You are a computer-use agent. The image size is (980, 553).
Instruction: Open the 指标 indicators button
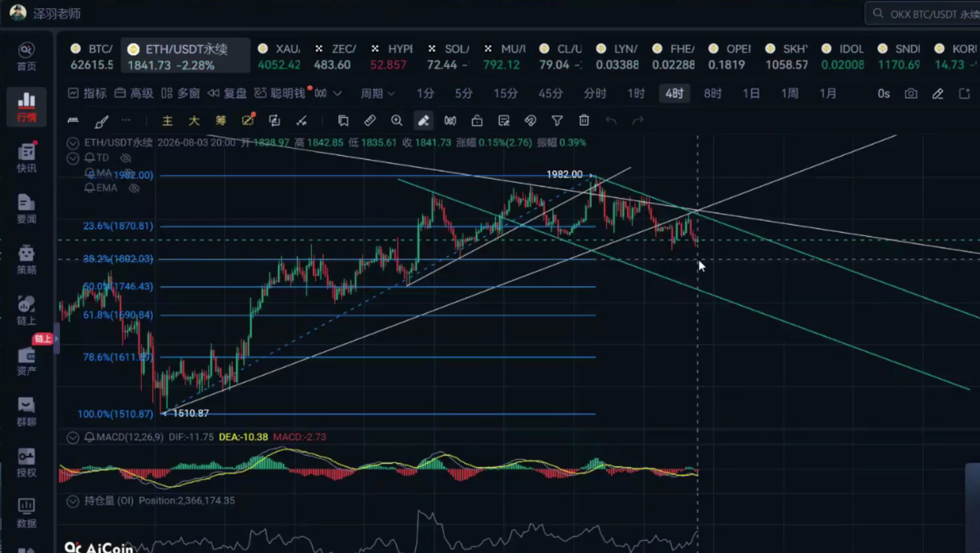(87, 93)
